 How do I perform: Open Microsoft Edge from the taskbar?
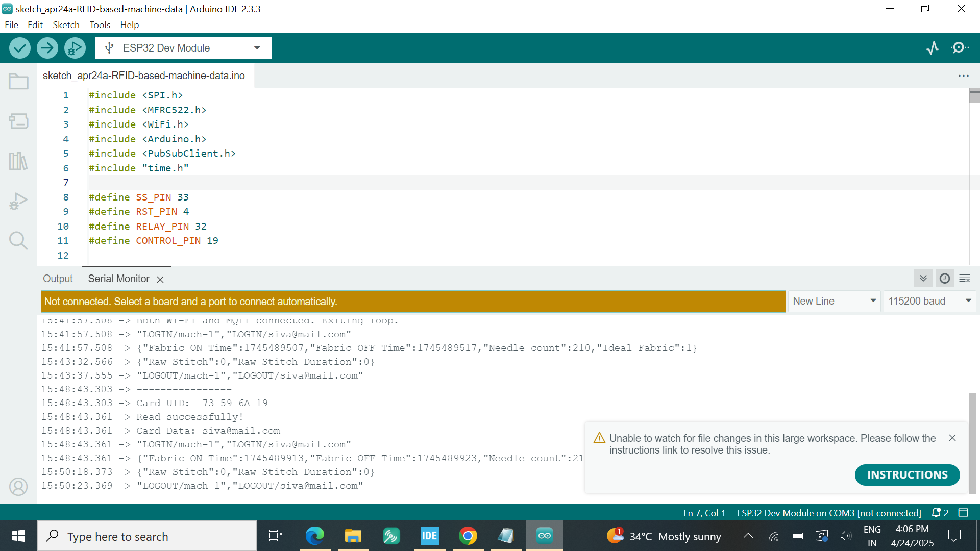click(314, 536)
